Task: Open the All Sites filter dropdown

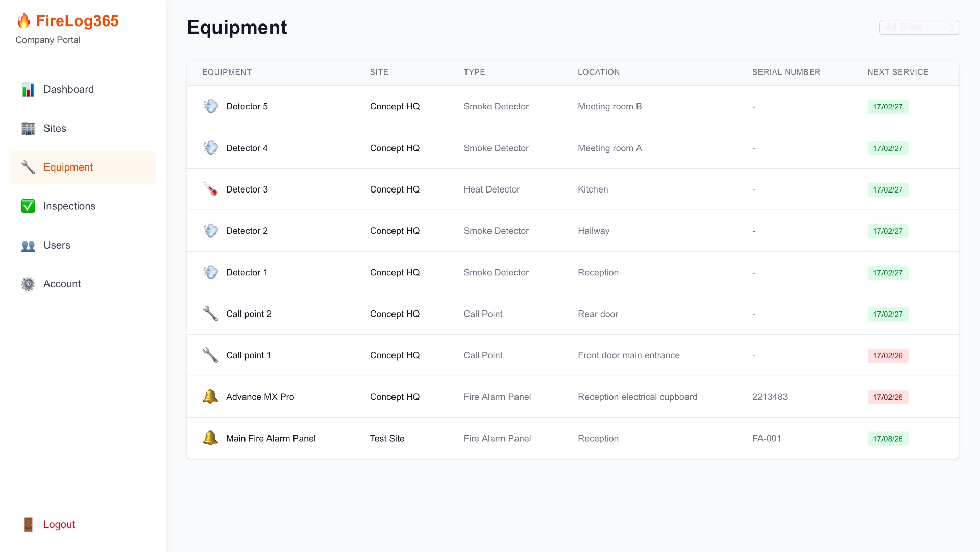Action: coord(919,27)
